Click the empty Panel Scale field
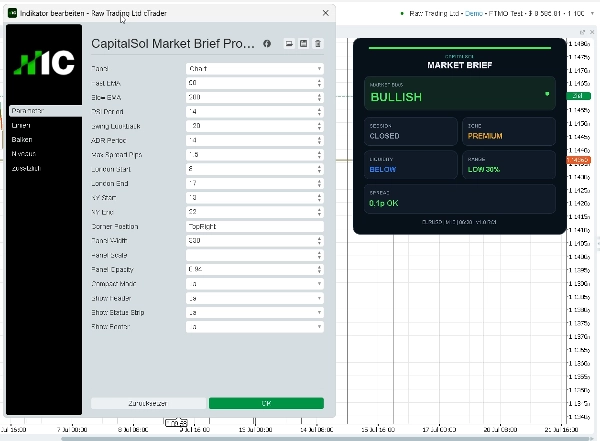Screen dimensions: 600x441 click(255, 255)
